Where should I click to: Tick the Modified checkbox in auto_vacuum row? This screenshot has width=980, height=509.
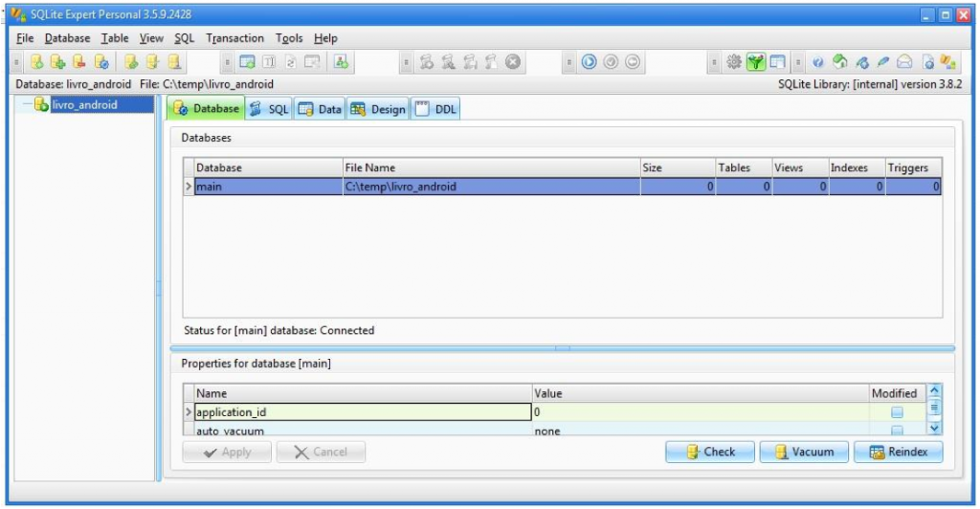897,430
